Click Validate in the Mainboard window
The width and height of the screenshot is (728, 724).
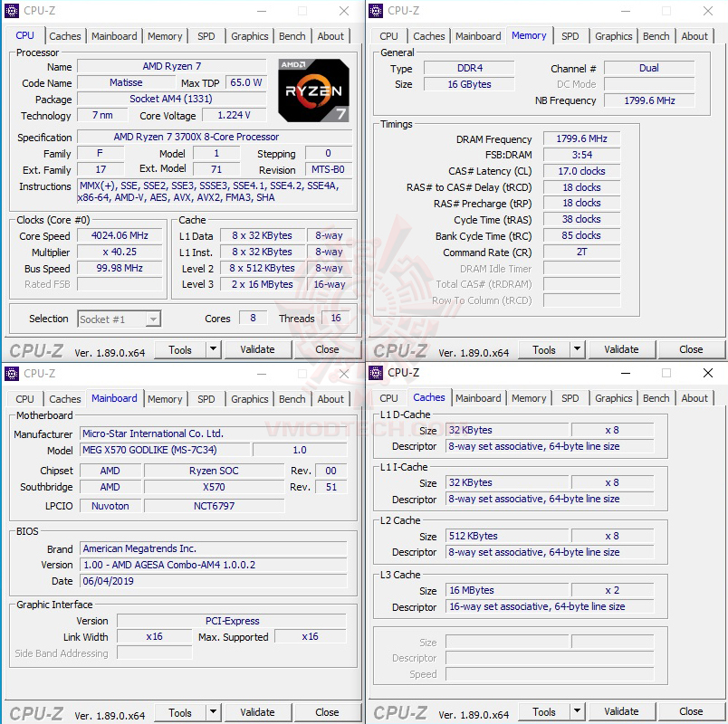pyautogui.click(x=258, y=712)
